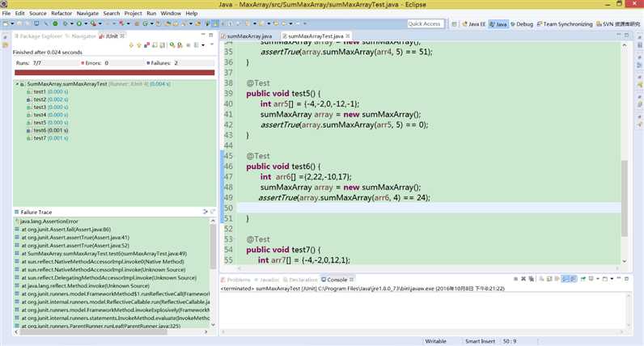Toggle Show Console When Standard Out Changes

(x=566, y=279)
